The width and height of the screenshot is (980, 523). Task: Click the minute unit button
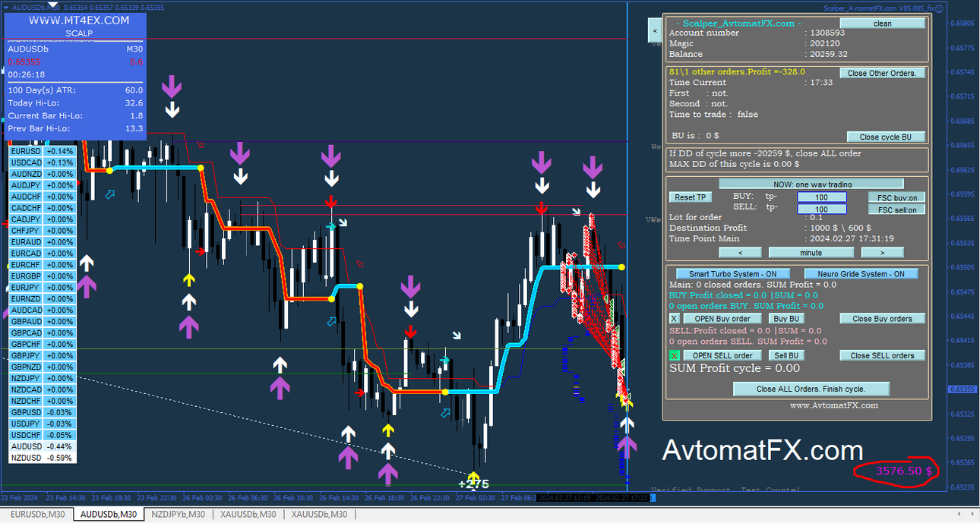[x=811, y=252]
